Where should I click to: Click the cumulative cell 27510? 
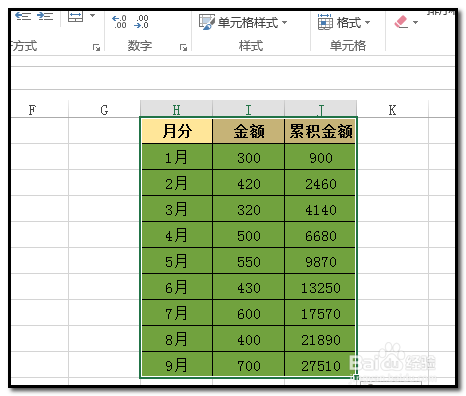point(320,365)
